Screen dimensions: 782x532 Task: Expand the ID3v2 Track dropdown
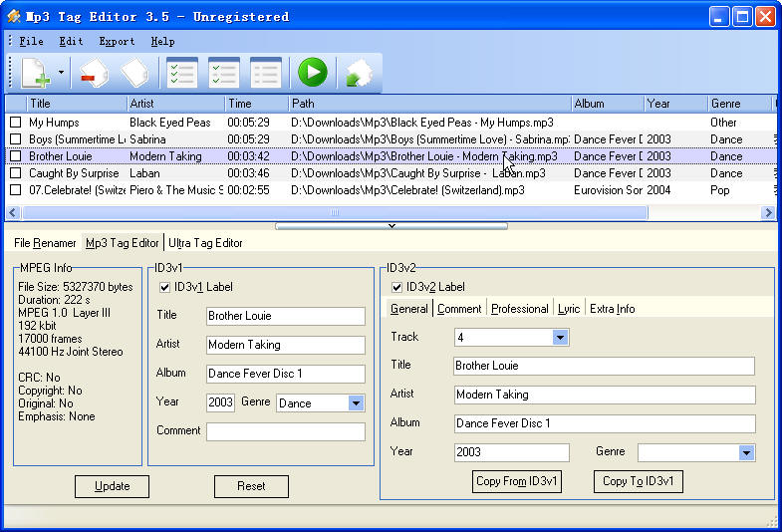[x=560, y=338]
